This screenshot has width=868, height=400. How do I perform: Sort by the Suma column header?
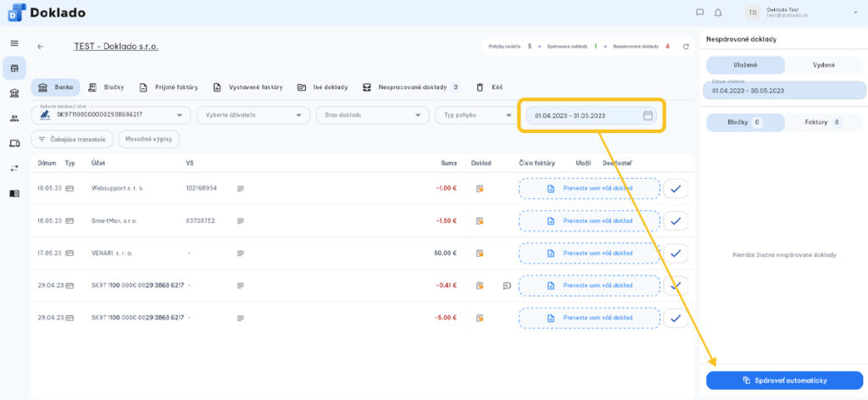coord(448,164)
